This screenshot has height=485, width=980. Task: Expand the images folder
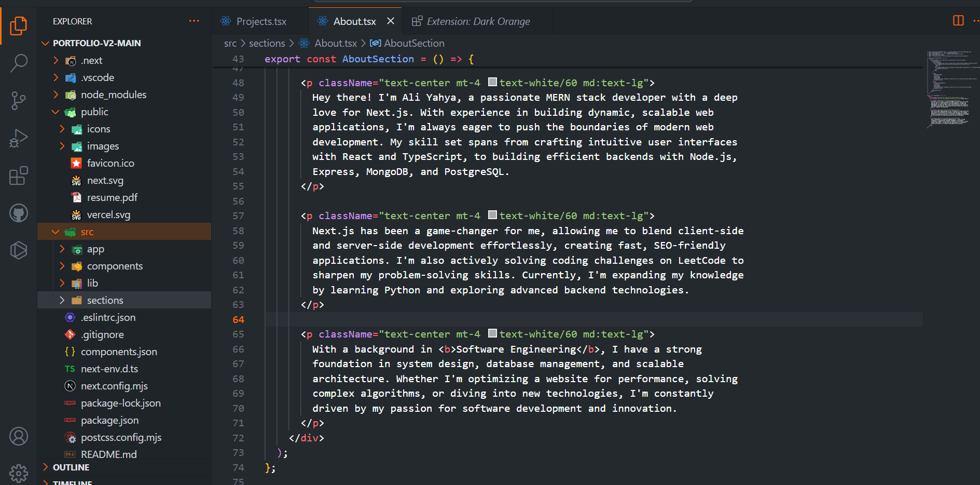coord(62,146)
